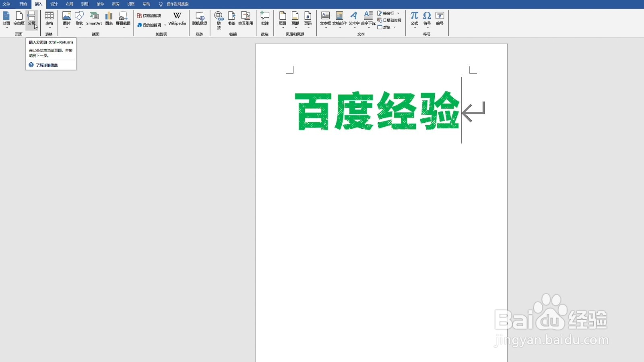Viewport: 644px width, 362px height.
Task: Insert numbering (编号)
Action: point(440,19)
